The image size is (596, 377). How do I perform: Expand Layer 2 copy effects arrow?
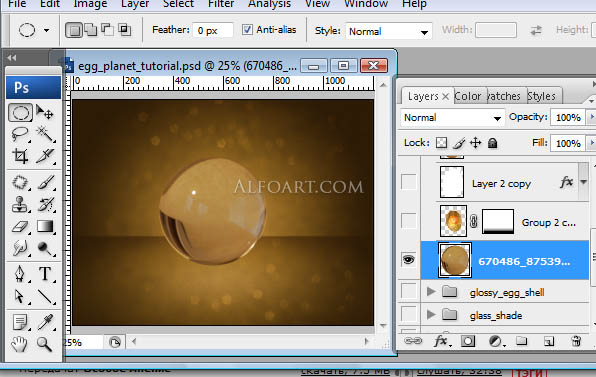click(583, 182)
